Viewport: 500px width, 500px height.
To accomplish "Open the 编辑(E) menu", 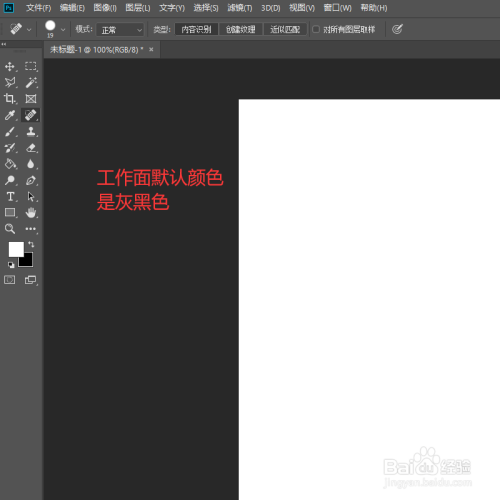I will tap(72, 8).
